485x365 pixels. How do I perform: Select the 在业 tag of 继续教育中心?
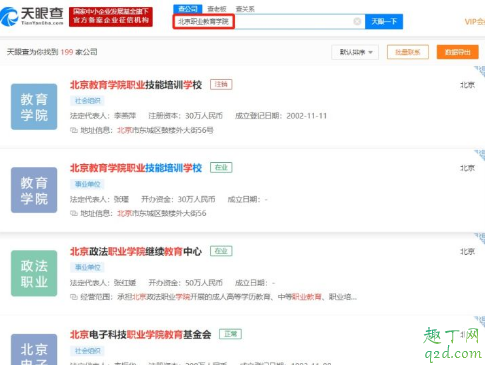pyautogui.click(x=221, y=251)
